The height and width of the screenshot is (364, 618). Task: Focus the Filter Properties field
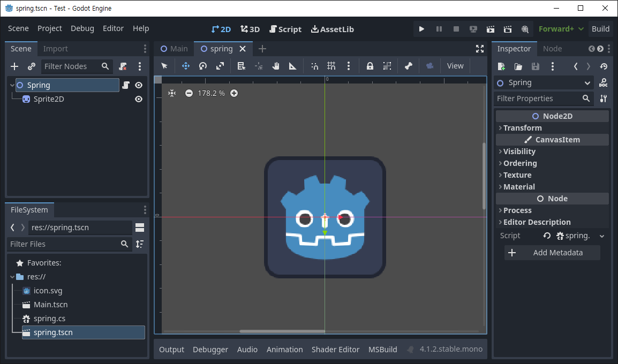point(544,98)
